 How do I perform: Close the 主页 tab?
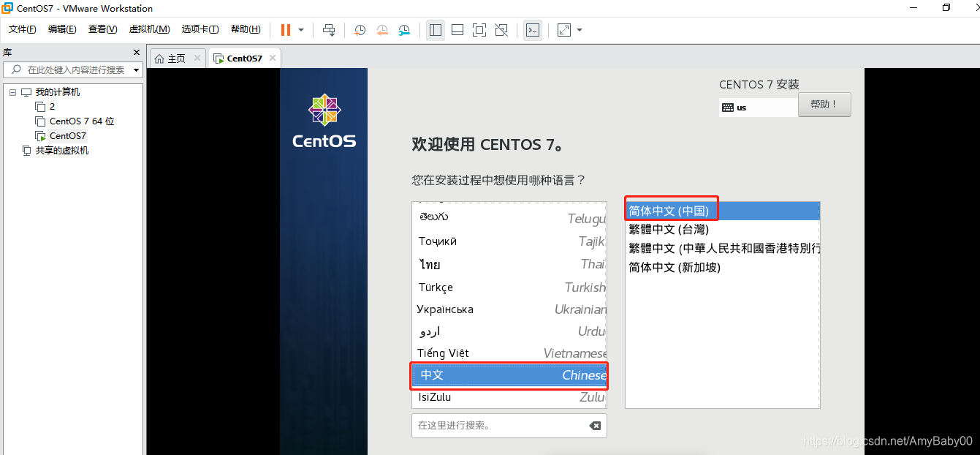click(197, 59)
